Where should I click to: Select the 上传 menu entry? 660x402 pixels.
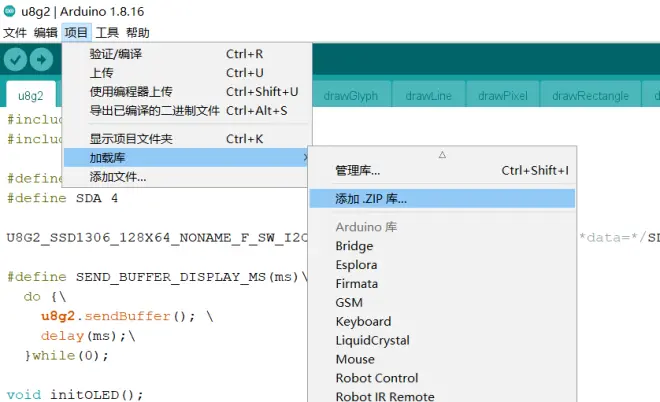[x=187, y=73]
